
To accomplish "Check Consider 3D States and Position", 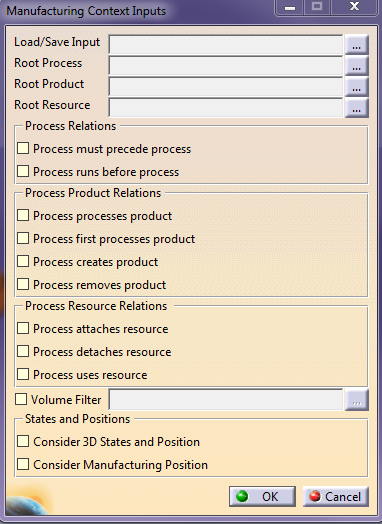I will point(23,441).
